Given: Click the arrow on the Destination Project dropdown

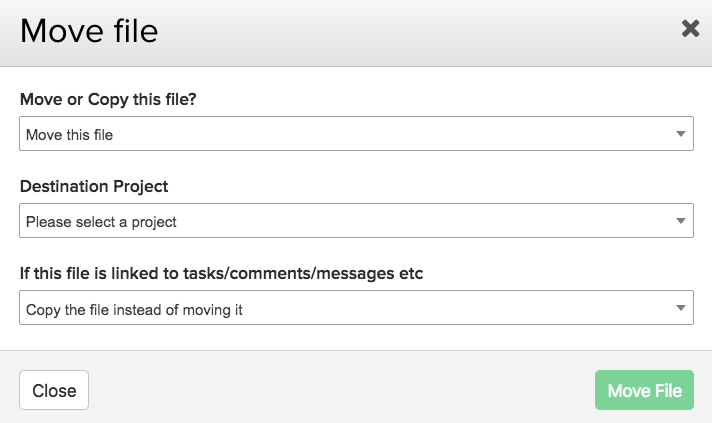Looking at the screenshot, I should pyautogui.click(x=680, y=221).
